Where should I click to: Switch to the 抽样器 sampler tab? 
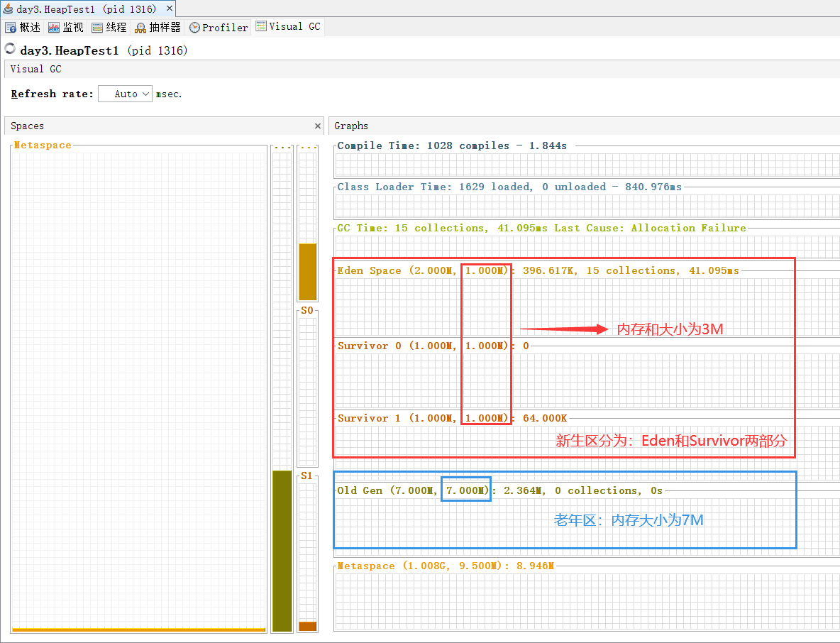[x=157, y=28]
